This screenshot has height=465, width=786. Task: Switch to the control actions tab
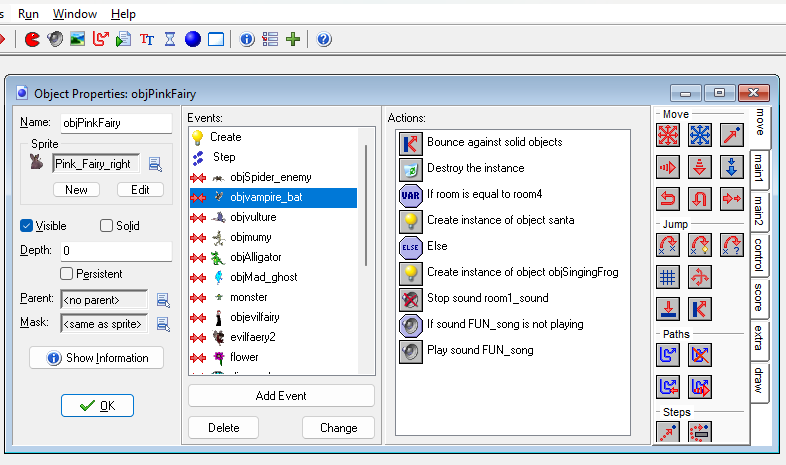761,254
